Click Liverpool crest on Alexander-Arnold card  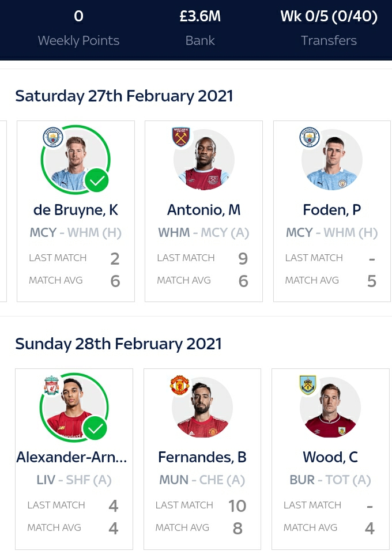(52, 386)
